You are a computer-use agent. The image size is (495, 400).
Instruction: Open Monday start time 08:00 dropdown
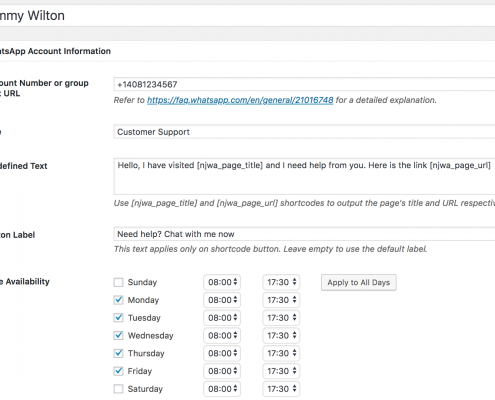222,300
